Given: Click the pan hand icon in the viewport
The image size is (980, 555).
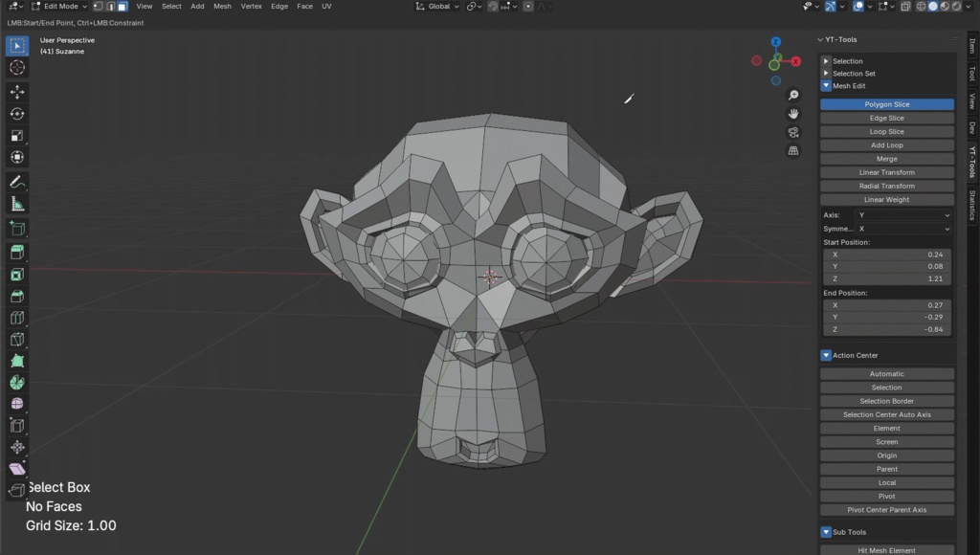Looking at the screenshot, I should 793,113.
